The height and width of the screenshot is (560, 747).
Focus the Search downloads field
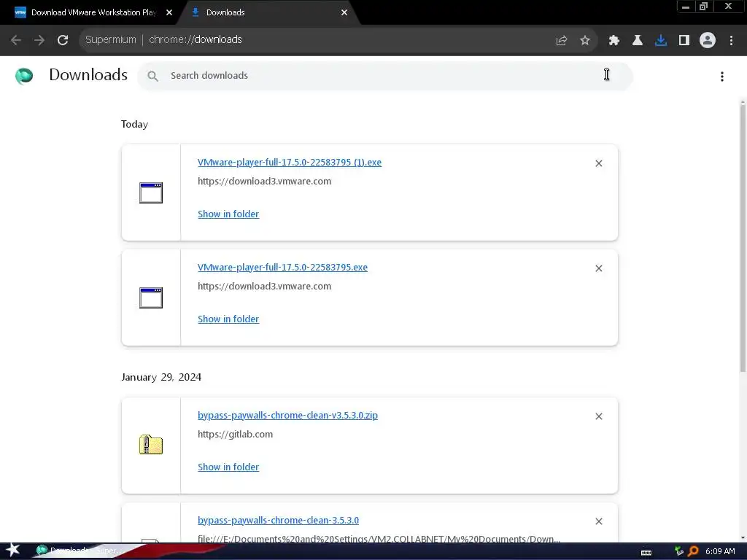point(385,76)
